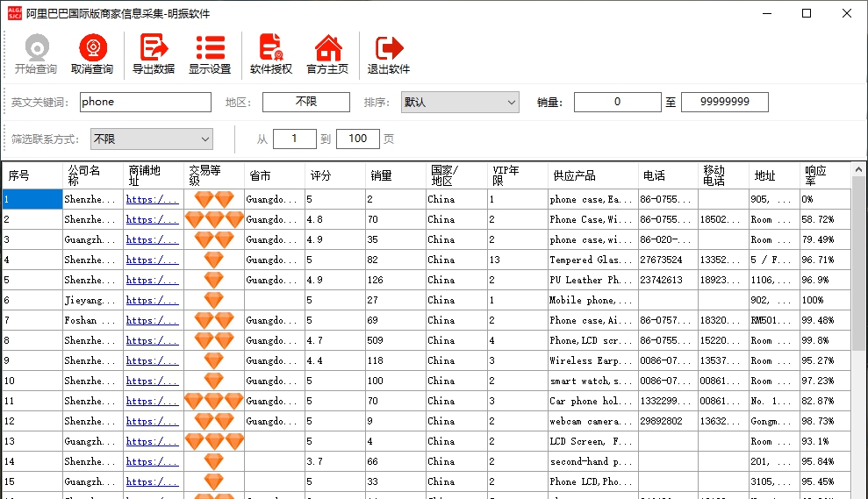This screenshot has width=868, height=499.
Task: Select response rate "79.49%"
Action: tap(825, 239)
